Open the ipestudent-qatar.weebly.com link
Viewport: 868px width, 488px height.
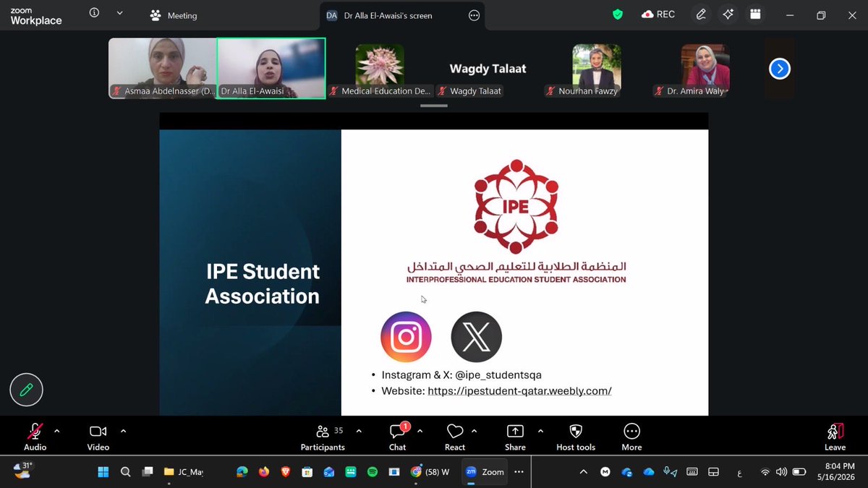[x=519, y=391]
